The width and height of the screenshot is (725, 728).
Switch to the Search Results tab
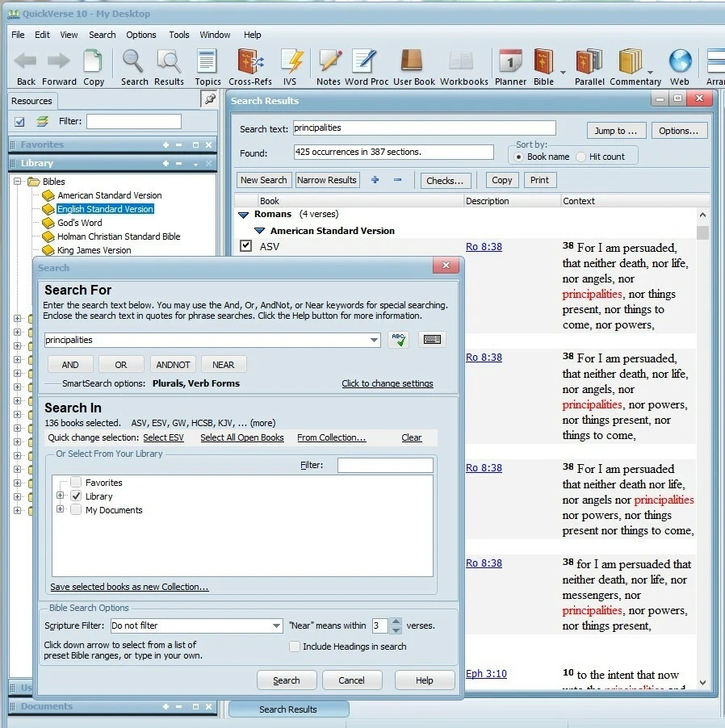pyautogui.click(x=288, y=709)
